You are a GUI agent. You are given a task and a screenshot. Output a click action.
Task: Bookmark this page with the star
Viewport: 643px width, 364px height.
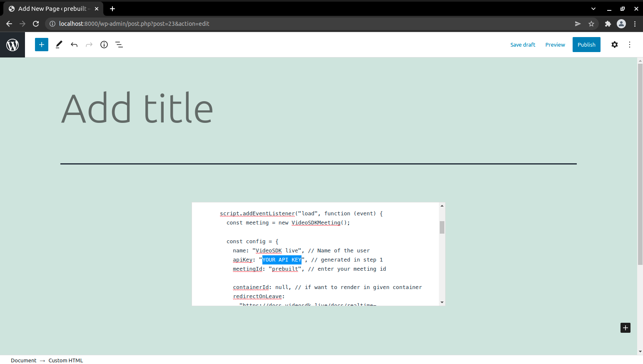[x=591, y=24]
